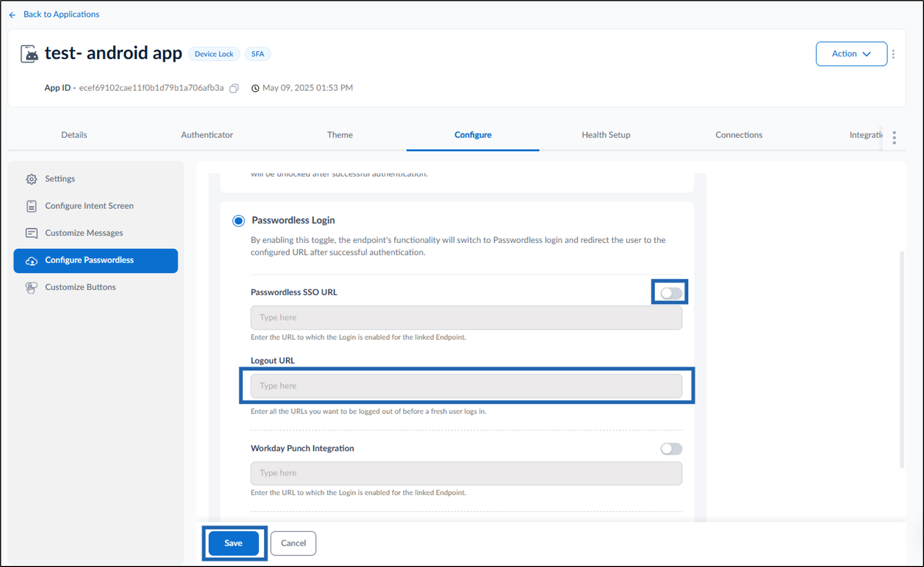The width and height of the screenshot is (924, 567).
Task: Open the tab overflow three-dot menu
Action: (894, 138)
